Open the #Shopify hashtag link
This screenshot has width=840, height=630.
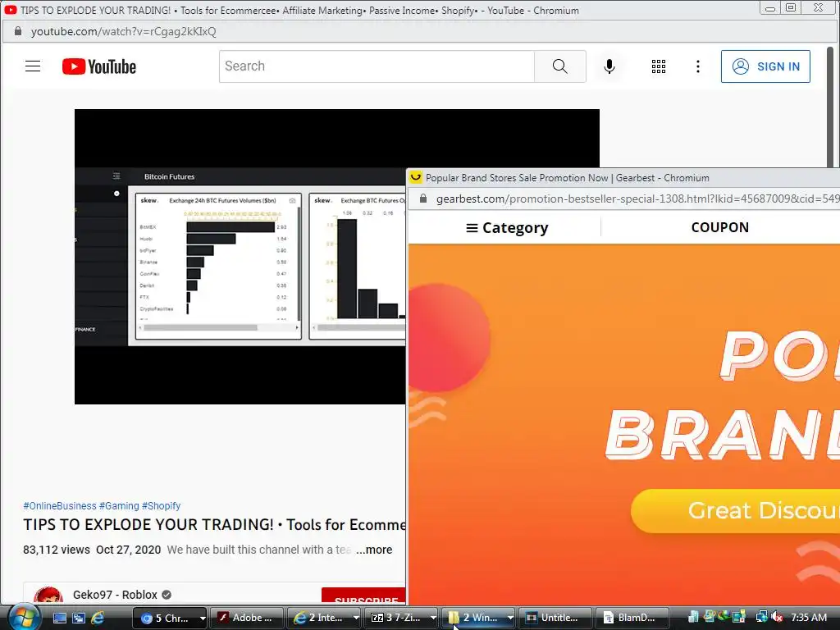161,505
